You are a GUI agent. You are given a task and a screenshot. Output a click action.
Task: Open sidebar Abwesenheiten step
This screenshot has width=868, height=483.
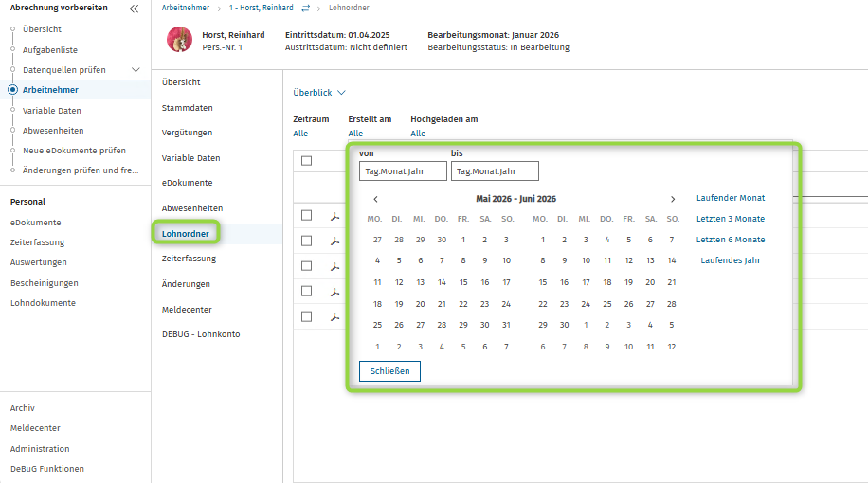[x=53, y=131]
